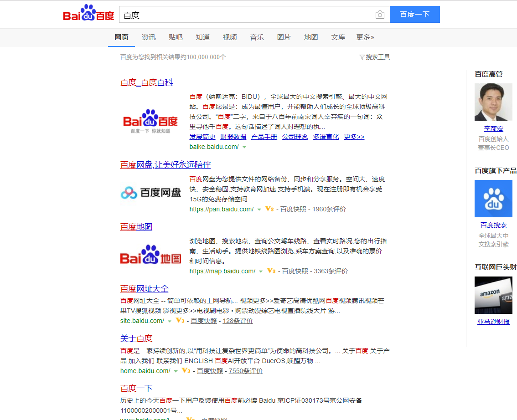Click the 百度一下 search button
Screen dimensions: 517x420
[415, 15]
